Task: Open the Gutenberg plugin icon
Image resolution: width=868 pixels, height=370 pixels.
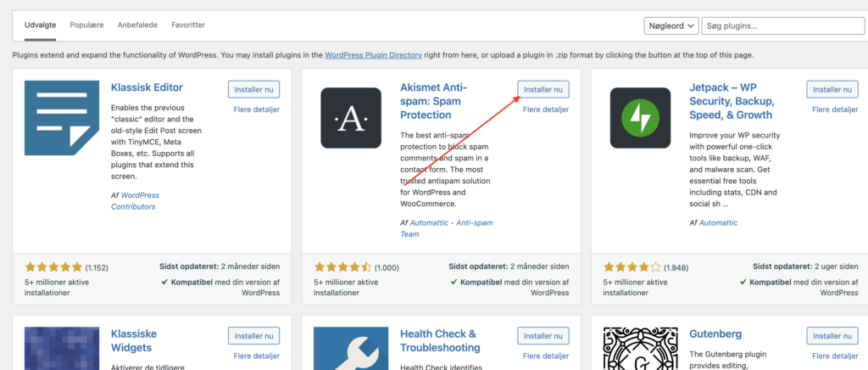Action: tap(641, 349)
